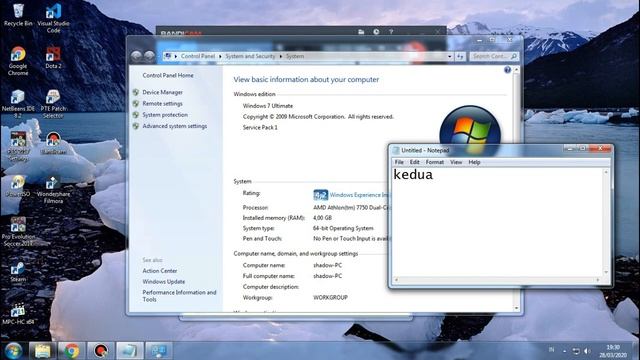Click the IN language indicator in taskbar
The height and width of the screenshot is (360, 640).
[x=551, y=350]
